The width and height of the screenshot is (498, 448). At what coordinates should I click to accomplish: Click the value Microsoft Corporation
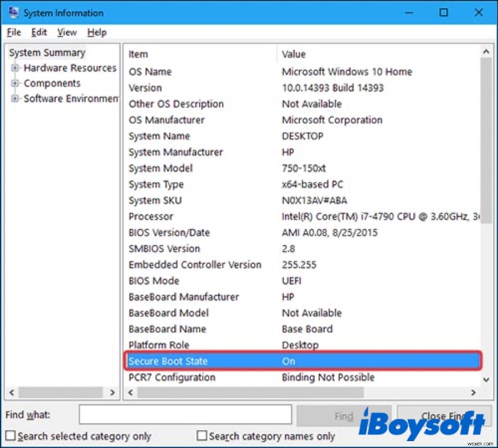(x=332, y=120)
